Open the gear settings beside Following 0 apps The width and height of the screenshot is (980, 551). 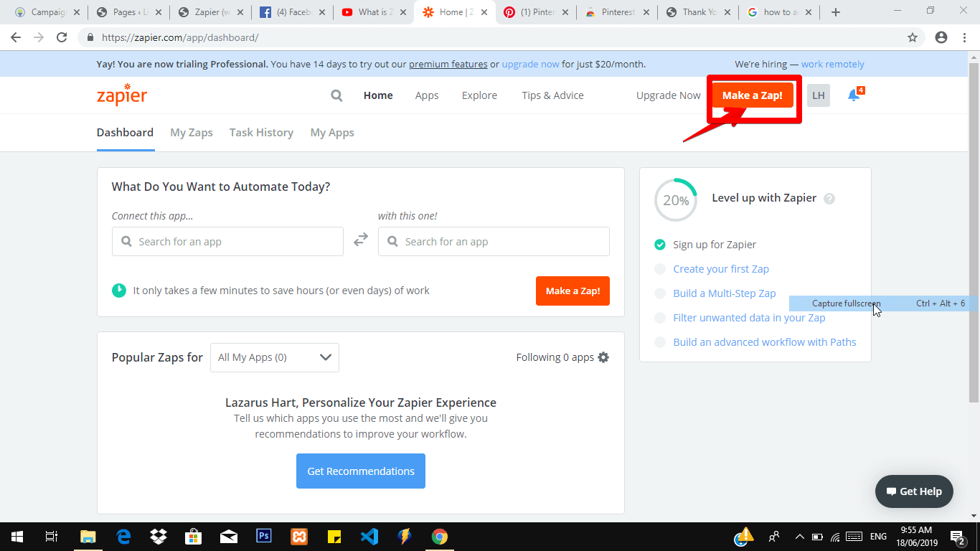click(603, 357)
